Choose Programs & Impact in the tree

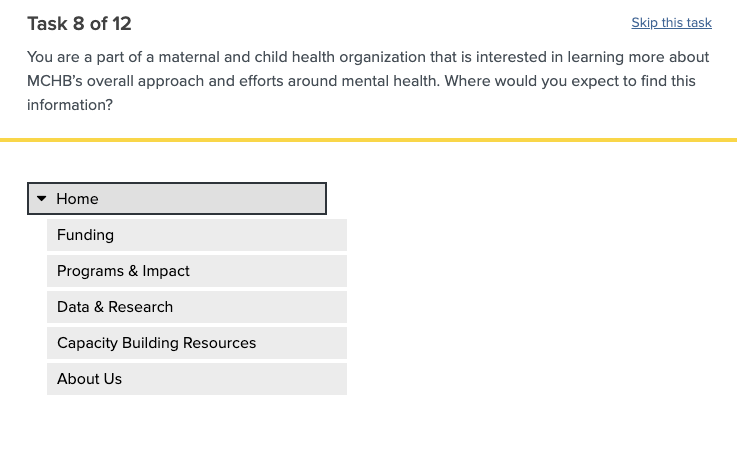123,271
